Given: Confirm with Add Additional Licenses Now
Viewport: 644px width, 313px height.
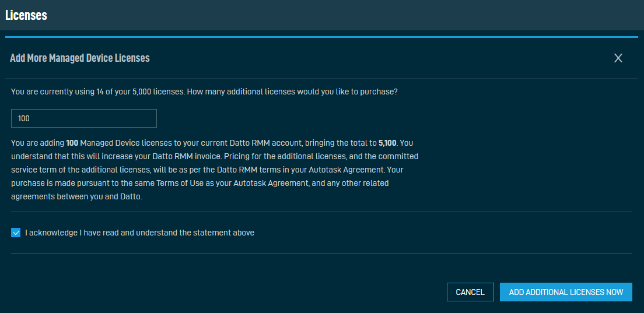Looking at the screenshot, I should 566,292.
